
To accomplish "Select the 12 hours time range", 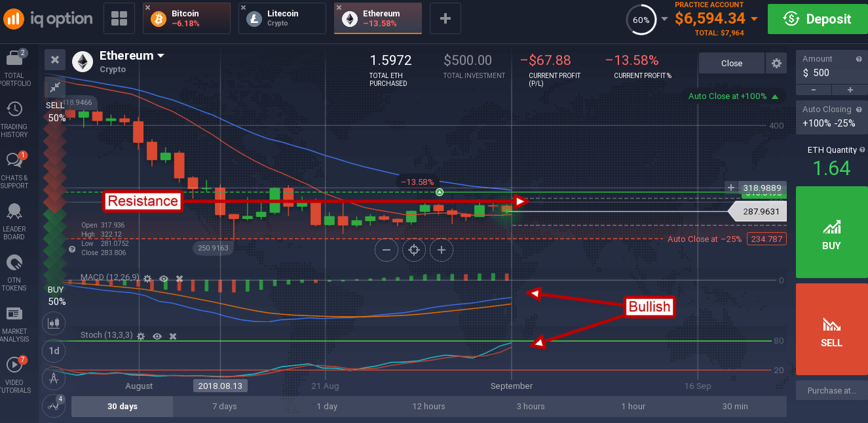I will click(429, 406).
